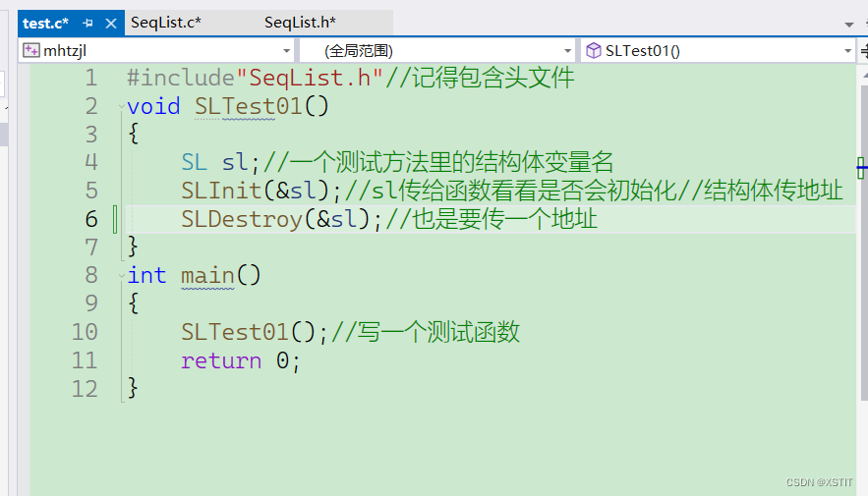Viewport: 868px width, 496px height.
Task: Pin the test.c tab
Action: point(87,24)
